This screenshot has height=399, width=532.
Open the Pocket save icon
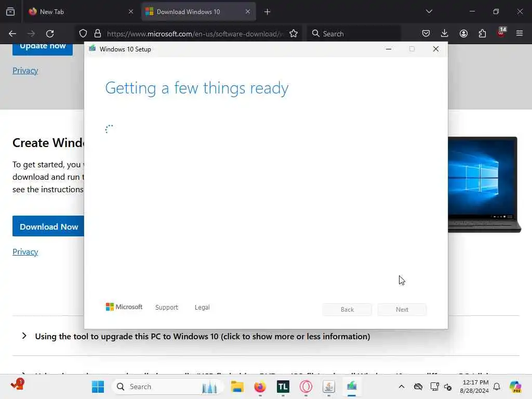click(426, 34)
